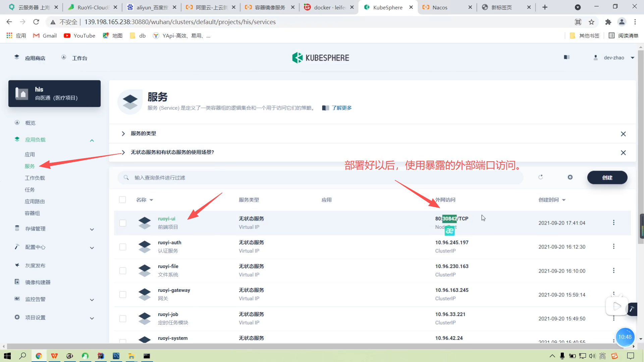Check the ruoyi-file row checkbox
The height and width of the screenshot is (362, 644).
click(x=123, y=271)
